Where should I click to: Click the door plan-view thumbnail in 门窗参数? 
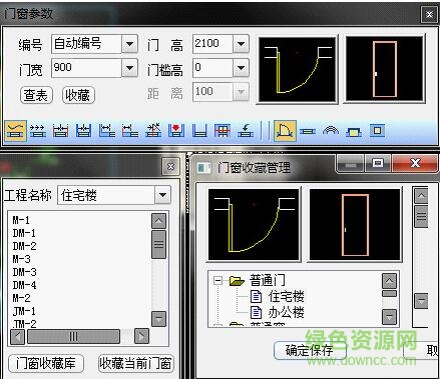click(x=297, y=69)
